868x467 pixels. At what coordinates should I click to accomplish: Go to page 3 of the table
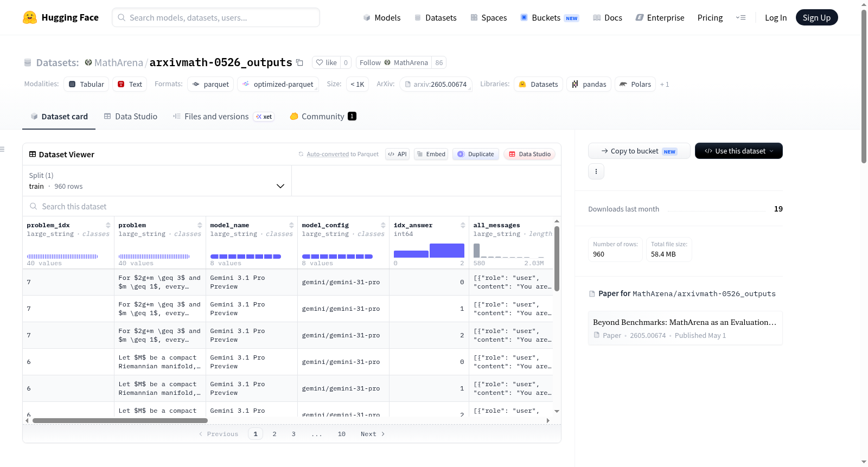[x=293, y=434]
